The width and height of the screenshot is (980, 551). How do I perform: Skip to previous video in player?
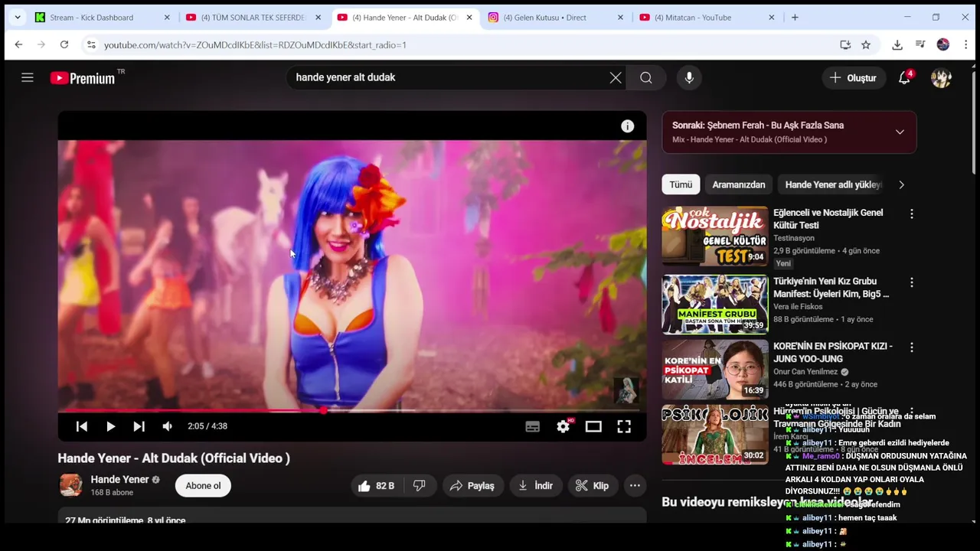(x=82, y=426)
